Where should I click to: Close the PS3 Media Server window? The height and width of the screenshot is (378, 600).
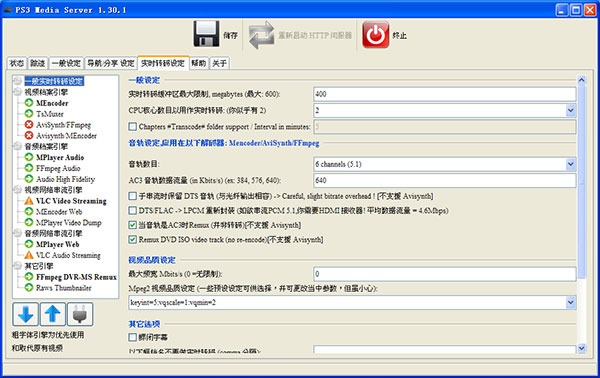point(590,10)
